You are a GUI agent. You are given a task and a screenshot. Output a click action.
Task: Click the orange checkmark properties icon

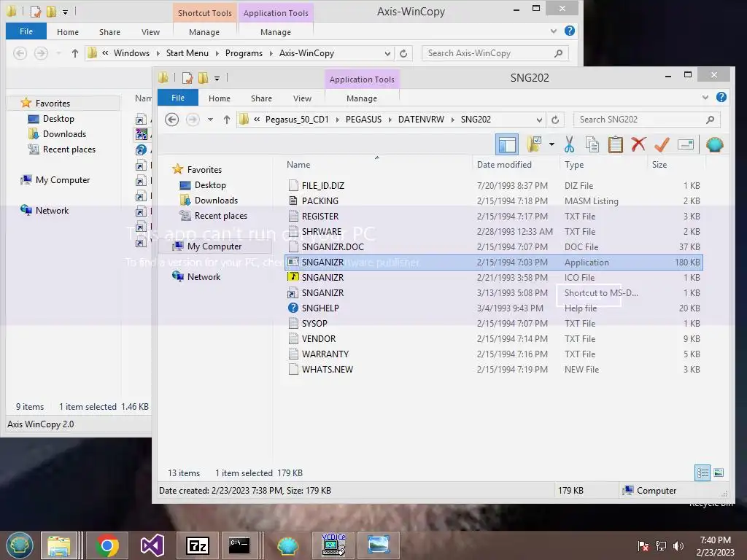(662, 144)
